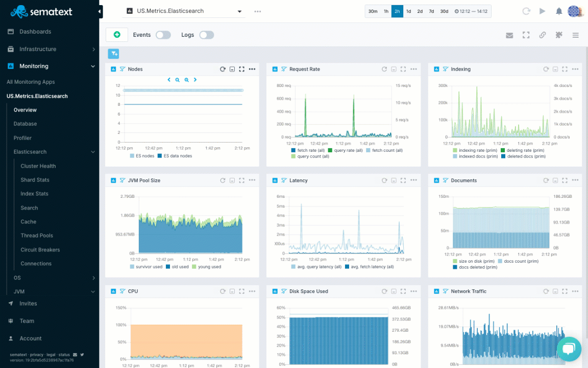Open the US.Metrics.Elasticsearch app dropdown
The height and width of the screenshot is (368, 588).
coord(184,11)
